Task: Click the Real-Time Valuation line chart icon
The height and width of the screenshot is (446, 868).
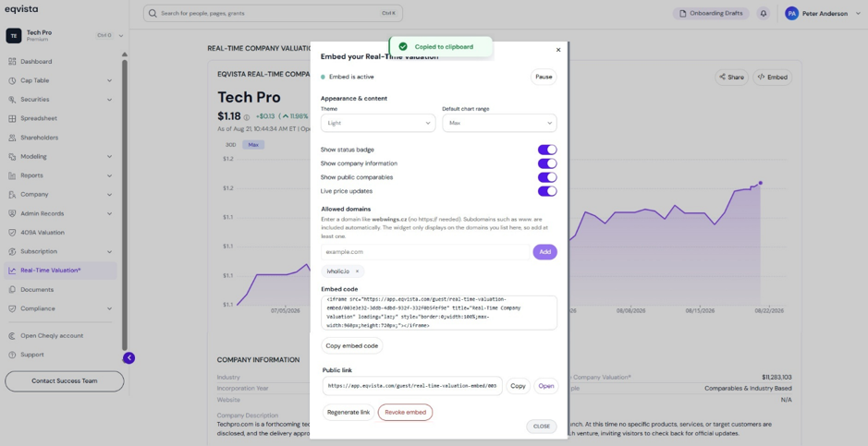Action: coord(12,271)
